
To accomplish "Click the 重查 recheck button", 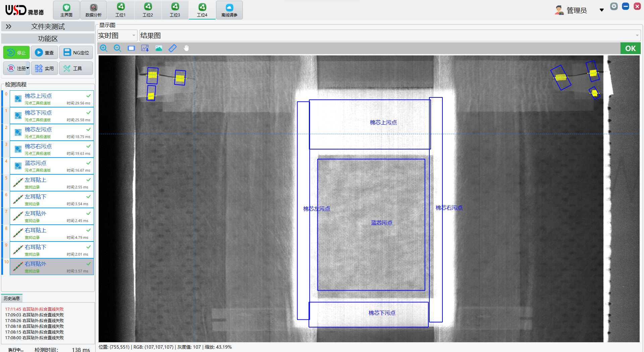I will (45, 53).
